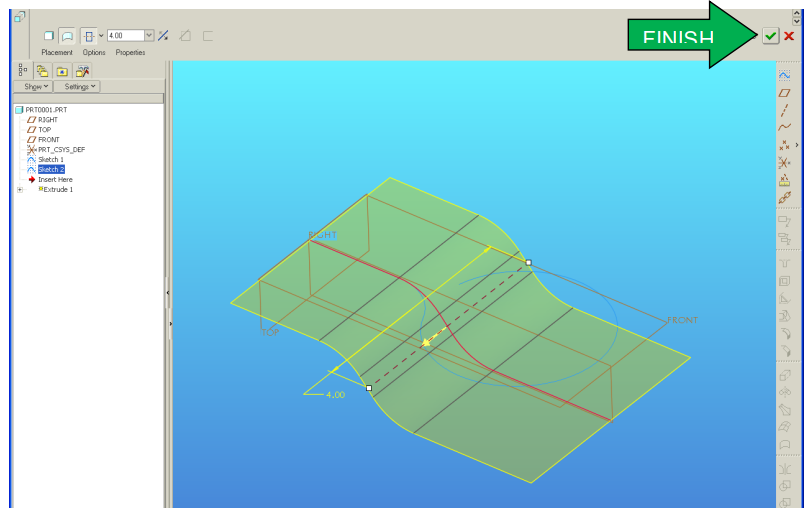Open the depth value dropdown showing 4.00
Screen dimensions: 808x514
pyautogui.click(x=149, y=36)
